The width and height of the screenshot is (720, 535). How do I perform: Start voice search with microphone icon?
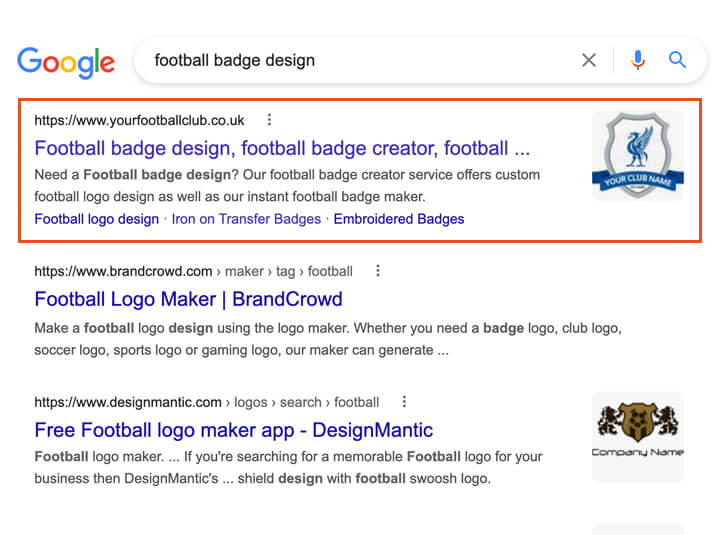click(x=638, y=60)
